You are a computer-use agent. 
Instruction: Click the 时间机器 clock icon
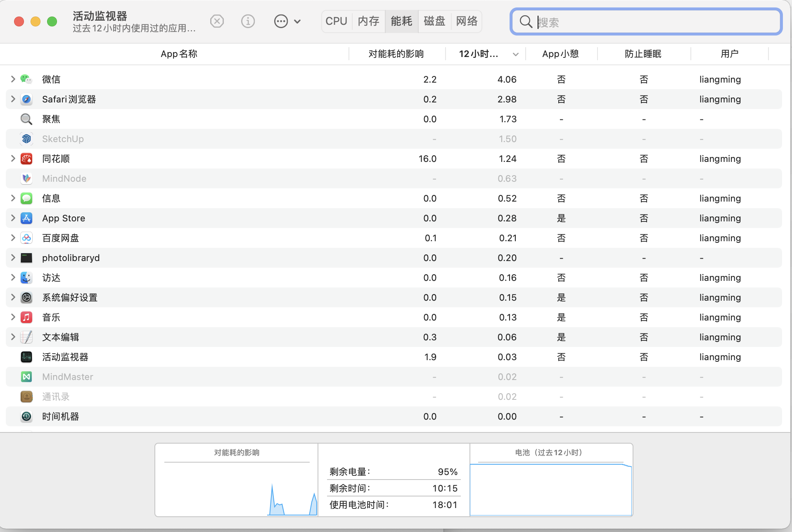click(x=26, y=416)
